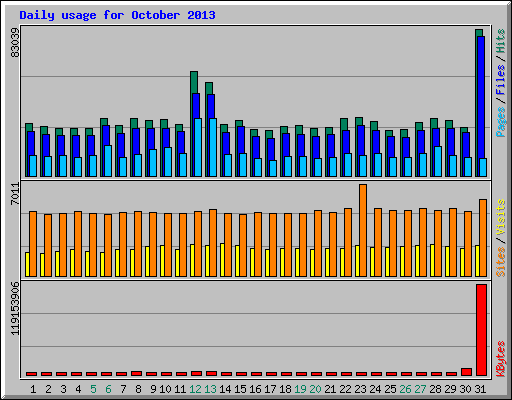
Task: Click the small red KBytes bar for day 30
Action: coord(466,372)
